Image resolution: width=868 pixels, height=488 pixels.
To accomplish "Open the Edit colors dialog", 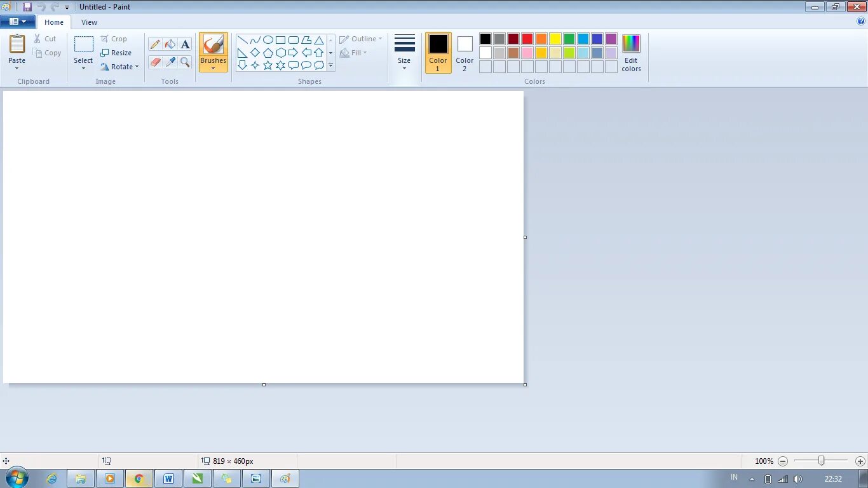I will [631, 53].
